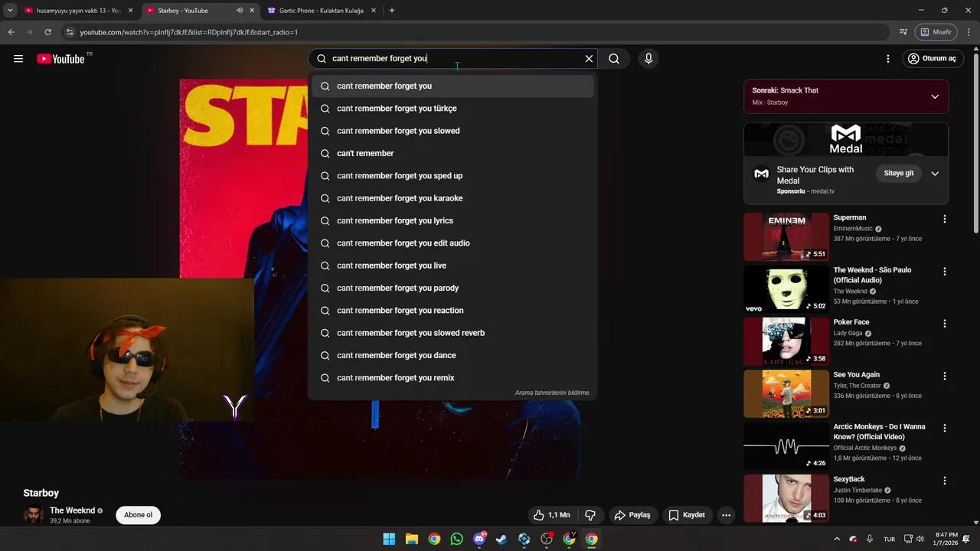
Task: Open options menu for Superman video
Action: [x=944, y=219]
